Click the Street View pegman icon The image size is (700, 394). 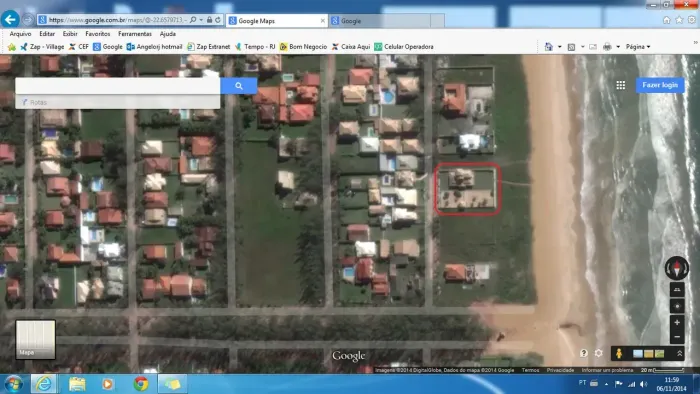[x=619, y=354]
